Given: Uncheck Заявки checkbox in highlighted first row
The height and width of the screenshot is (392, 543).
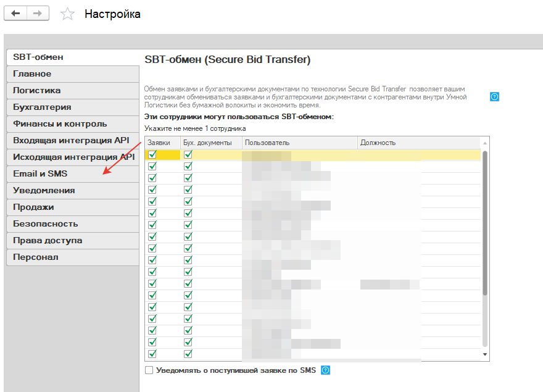Looking at the screenshot, I should 152,154.
